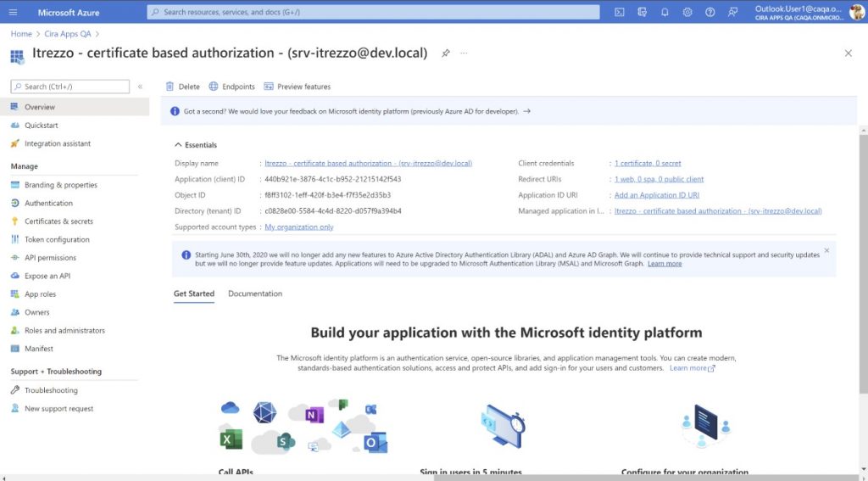
Task: Focus the global search resources field
Action: pyautogui.click(x=373, y=12)
